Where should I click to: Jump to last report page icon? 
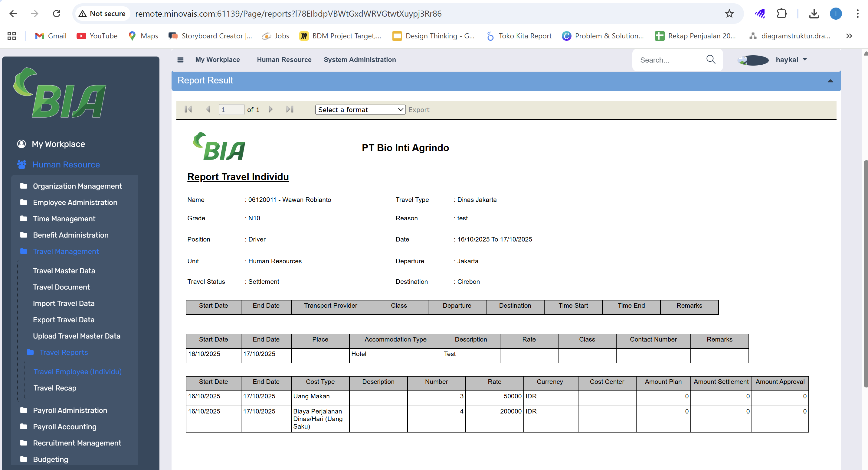coord(290,109)
